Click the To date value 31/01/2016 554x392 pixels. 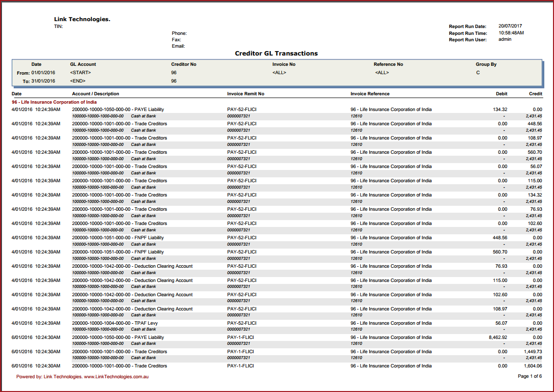[x=43, y=81]
